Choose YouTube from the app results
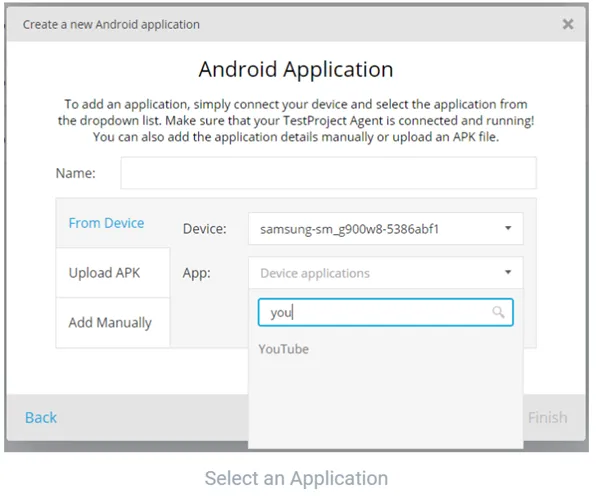 coord(284,349)
